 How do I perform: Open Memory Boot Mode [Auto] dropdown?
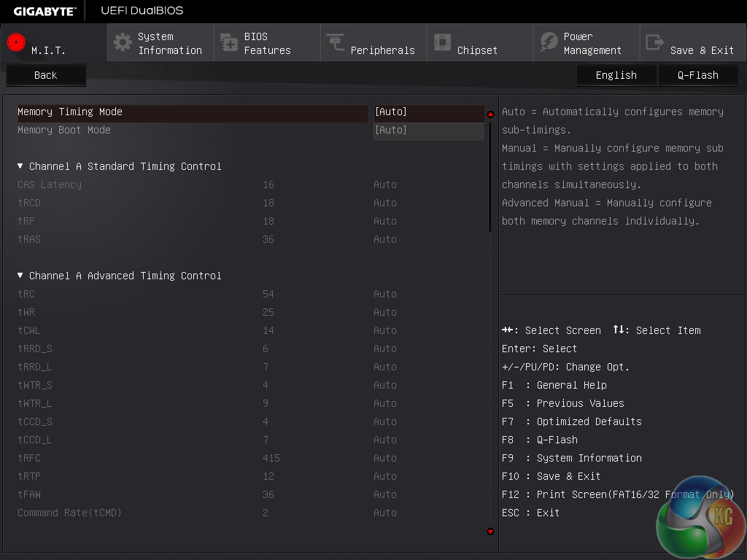click(x=428, y=131)
